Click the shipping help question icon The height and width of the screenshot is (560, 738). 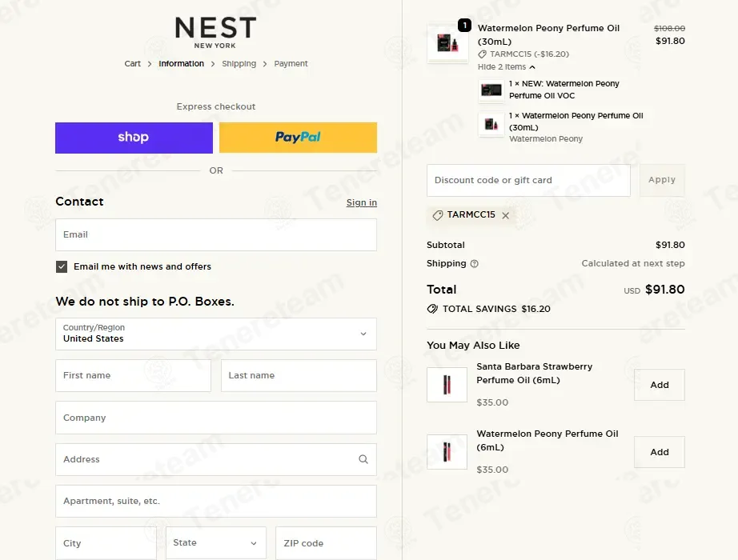pos(475,264)
